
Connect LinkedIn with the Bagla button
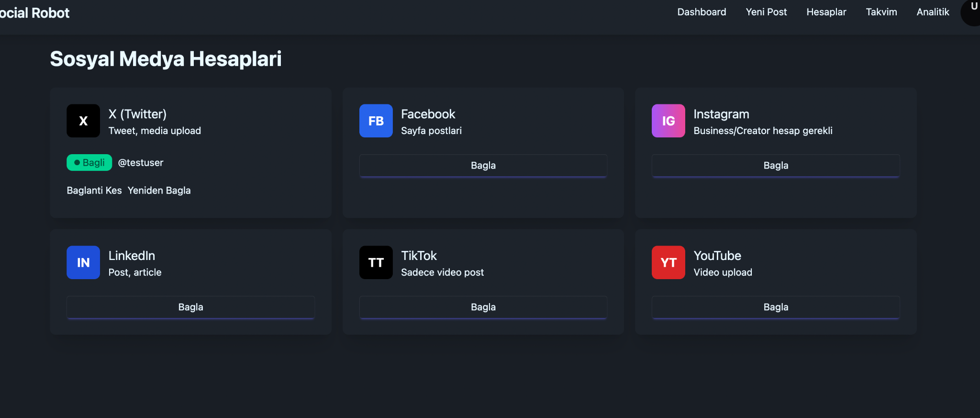coord(190,307)
